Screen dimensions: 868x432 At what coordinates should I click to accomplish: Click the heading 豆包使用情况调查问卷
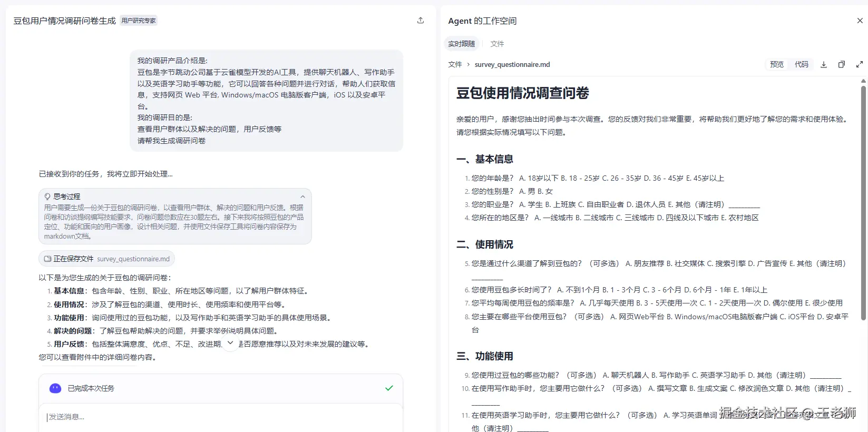[522, 93]
